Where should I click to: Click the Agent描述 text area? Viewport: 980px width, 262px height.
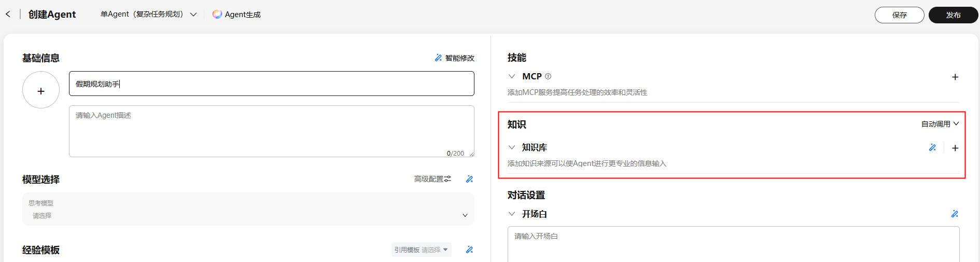click(x=271, y=131)
